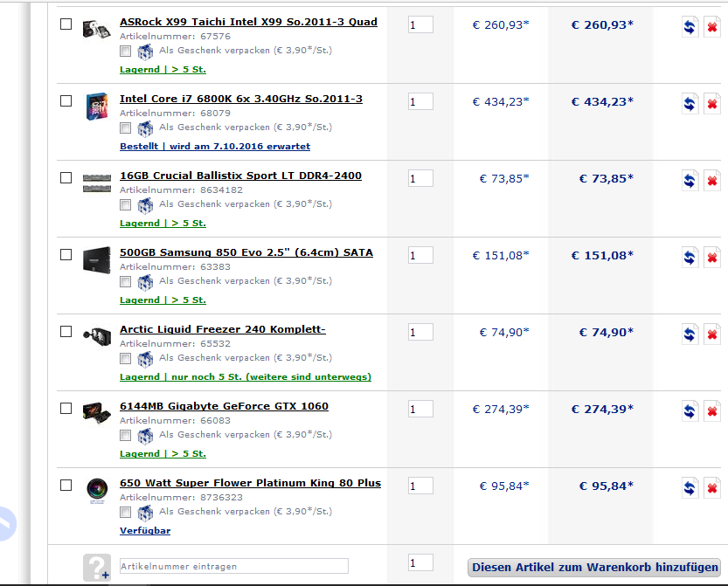Open Intel Core i7 6800K product page
The image size is (728, 586).
[x=241, y=99]
